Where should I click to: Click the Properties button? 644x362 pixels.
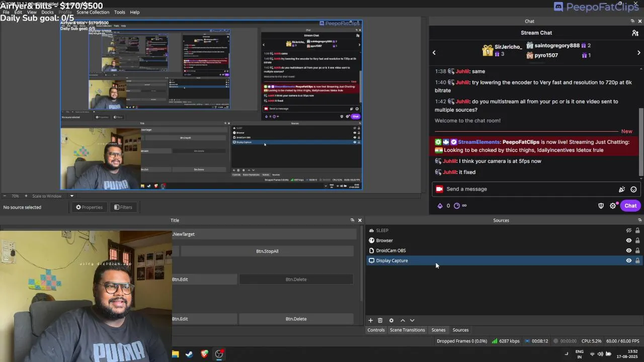click(89, 207)
